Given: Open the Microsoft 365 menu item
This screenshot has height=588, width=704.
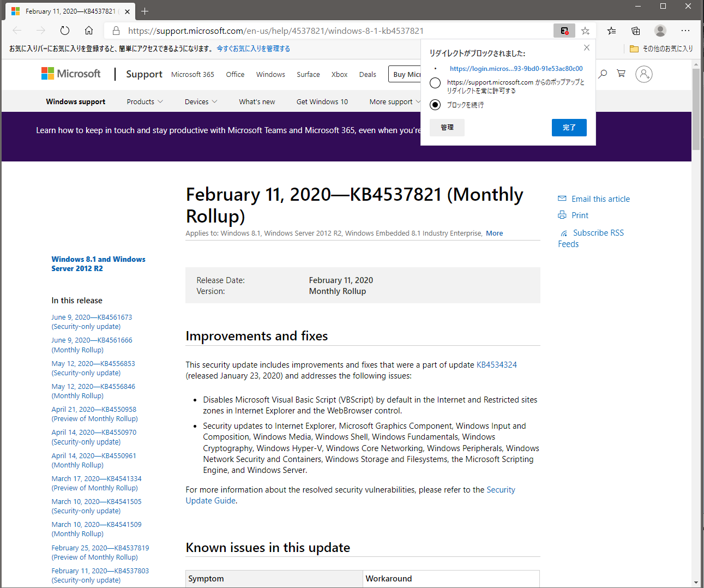Looking at the screenshot, I should [192, 74].
